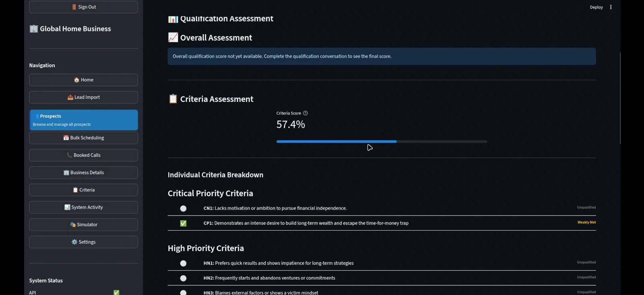Viewport: 644px width, 295px height.
Task: Select the Prospects navigation item
Action: pyautogui.click(x=83, y=120)
